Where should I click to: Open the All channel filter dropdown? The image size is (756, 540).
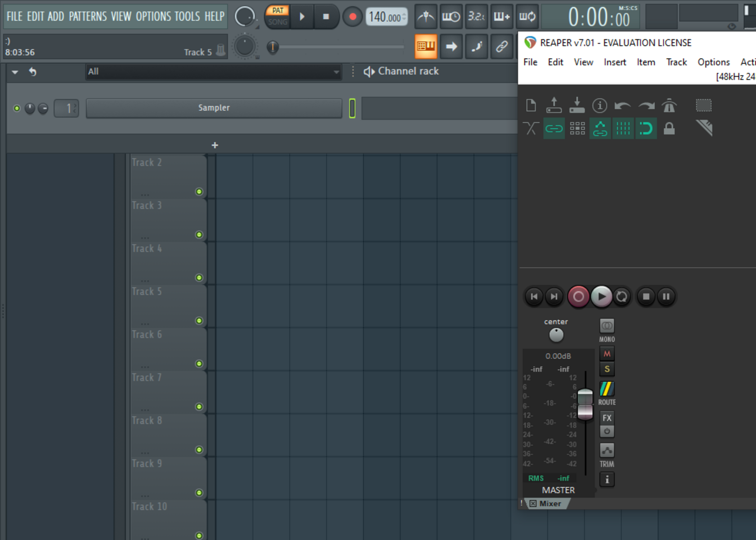click(x=214, y=72)
